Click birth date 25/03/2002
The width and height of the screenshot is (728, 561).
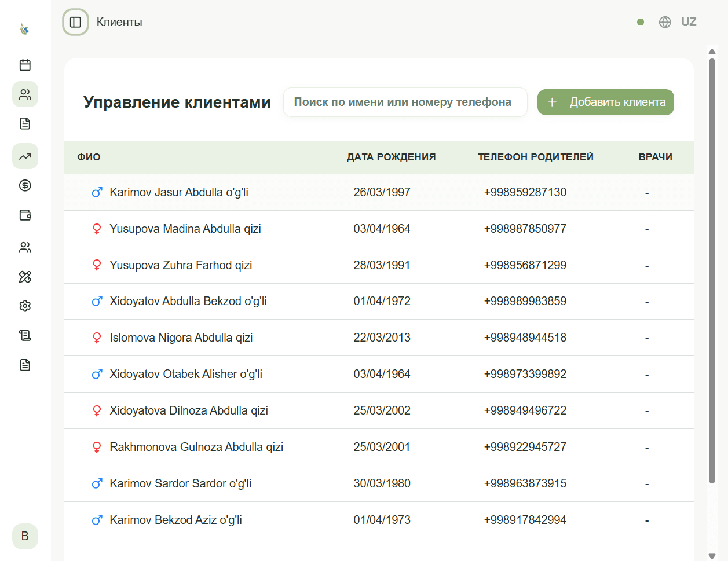(382, 410)
